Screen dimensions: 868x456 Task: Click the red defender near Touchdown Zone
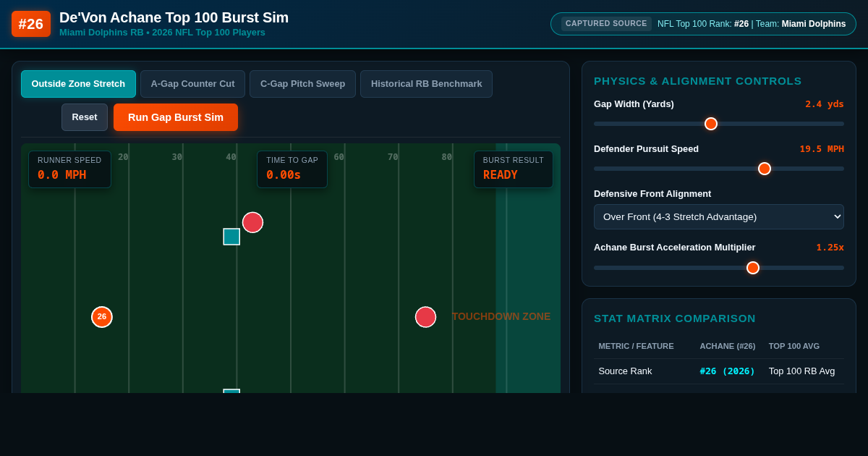tap(425, 317)
